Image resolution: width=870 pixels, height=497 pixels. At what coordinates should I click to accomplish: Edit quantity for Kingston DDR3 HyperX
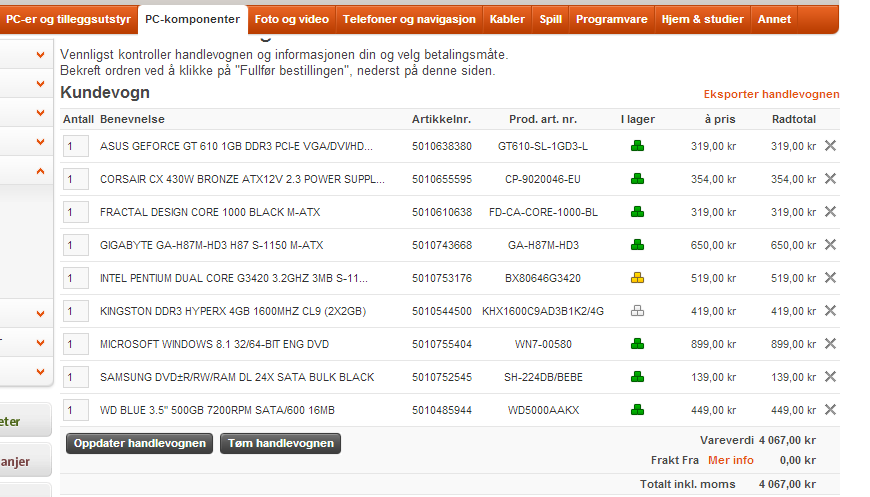point(76,311)
